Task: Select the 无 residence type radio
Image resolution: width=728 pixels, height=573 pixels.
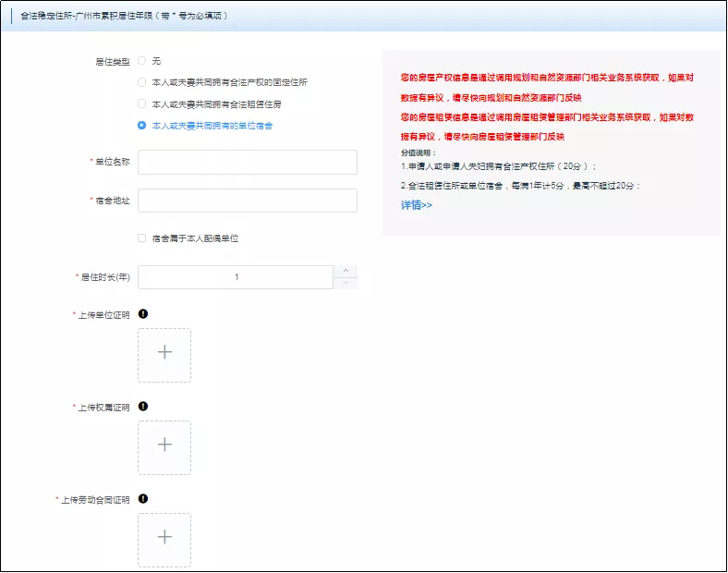Action: [142, 61]
